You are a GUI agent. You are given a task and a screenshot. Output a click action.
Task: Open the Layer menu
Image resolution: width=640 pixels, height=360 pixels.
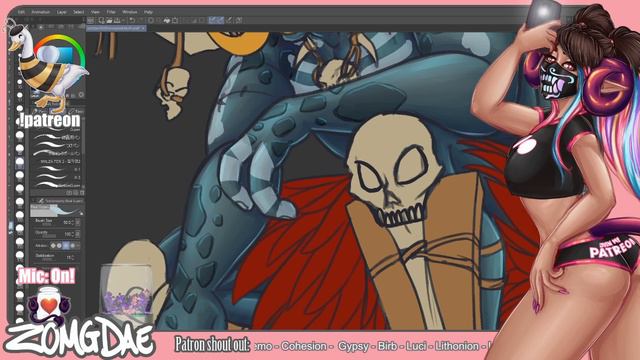[x=62, y=12]
